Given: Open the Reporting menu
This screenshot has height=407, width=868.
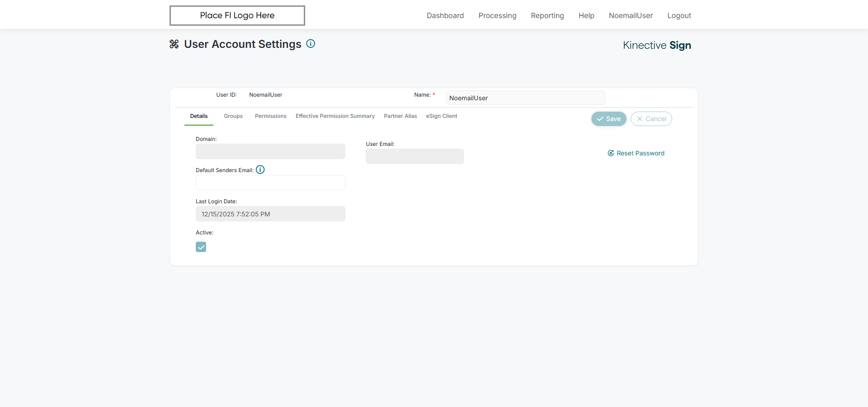Looking at the screenshot, I should [547, 15].
